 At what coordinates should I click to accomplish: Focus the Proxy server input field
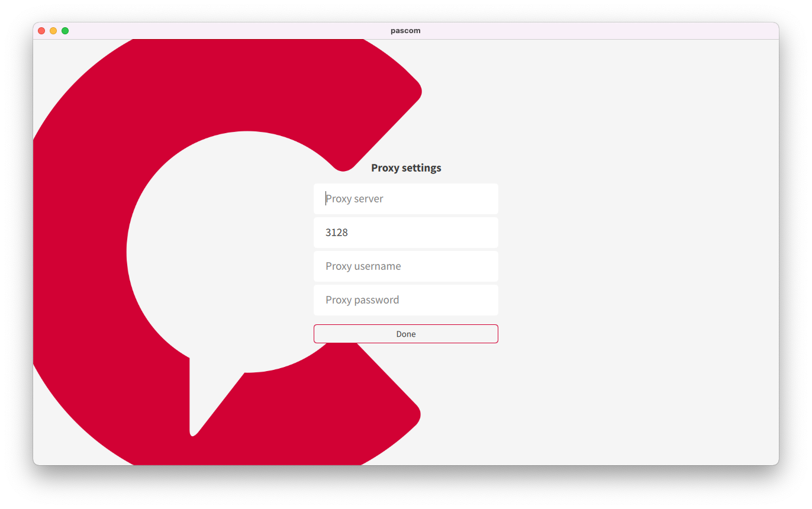pyautogui.click(x=406, y=199)
